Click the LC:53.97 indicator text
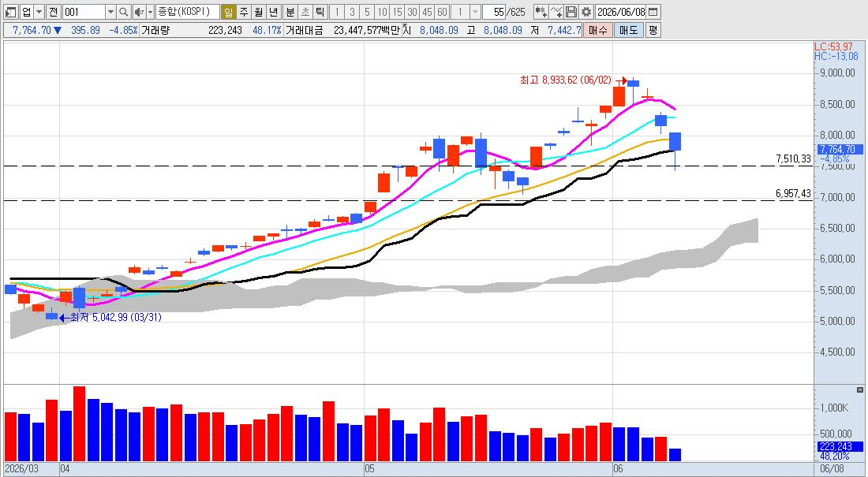 coord(833,47)
